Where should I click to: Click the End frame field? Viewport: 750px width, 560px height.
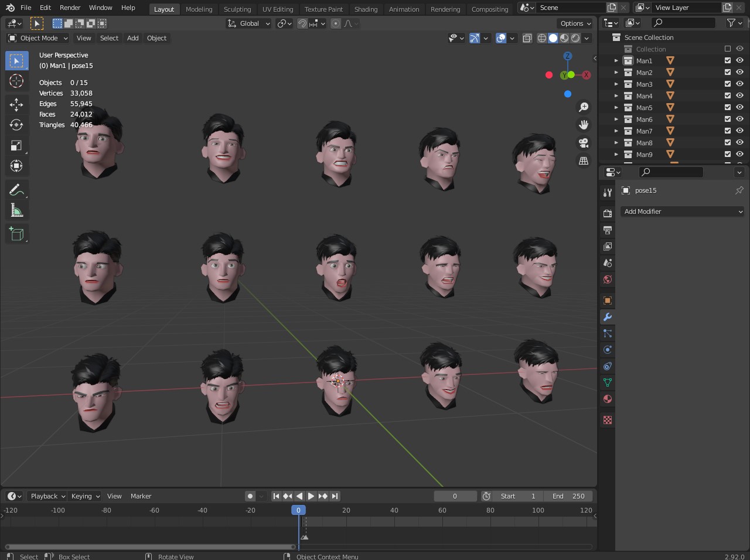click(x=568, y=496)
